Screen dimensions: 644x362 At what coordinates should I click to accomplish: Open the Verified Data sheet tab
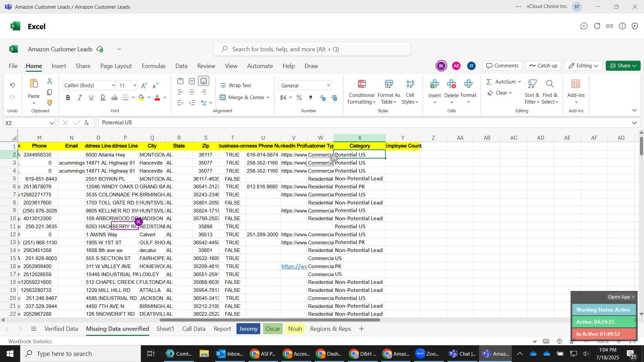(61, 329)
